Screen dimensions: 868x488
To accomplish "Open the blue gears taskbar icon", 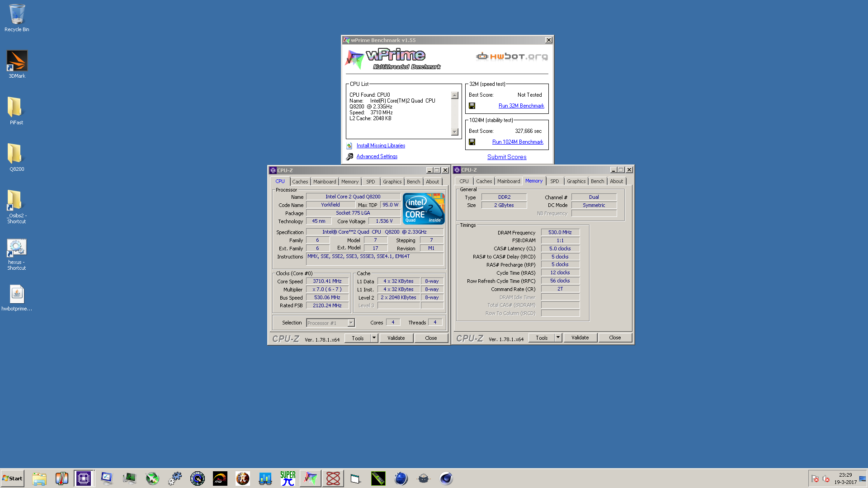I will (x=175, y=479).
